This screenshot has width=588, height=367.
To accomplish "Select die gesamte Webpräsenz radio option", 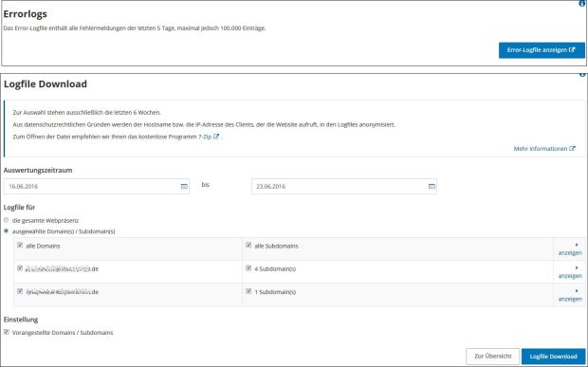I will (6, 220).
